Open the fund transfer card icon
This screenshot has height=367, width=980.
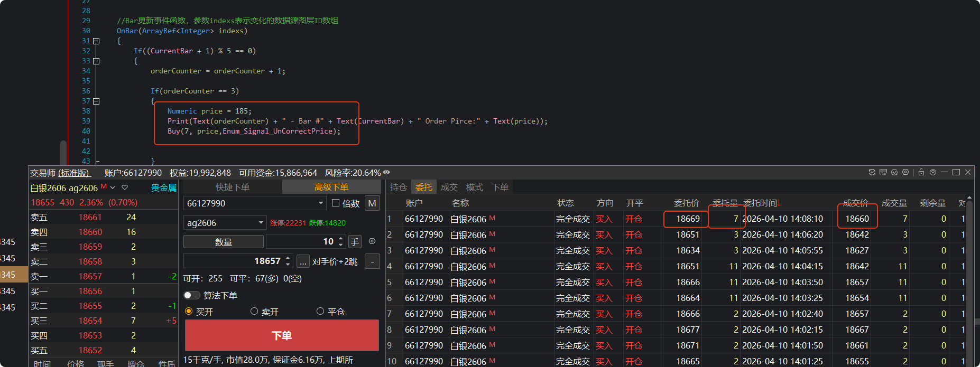coord(883,172)
